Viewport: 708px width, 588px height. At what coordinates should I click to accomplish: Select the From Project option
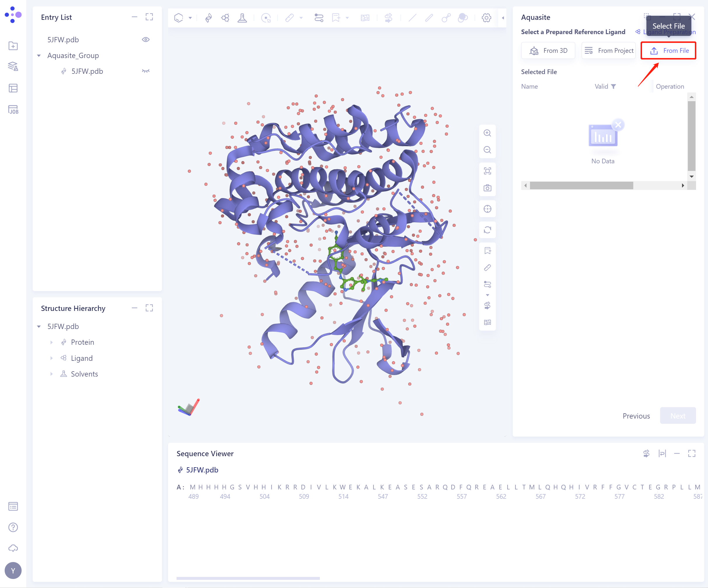[608, 50]
